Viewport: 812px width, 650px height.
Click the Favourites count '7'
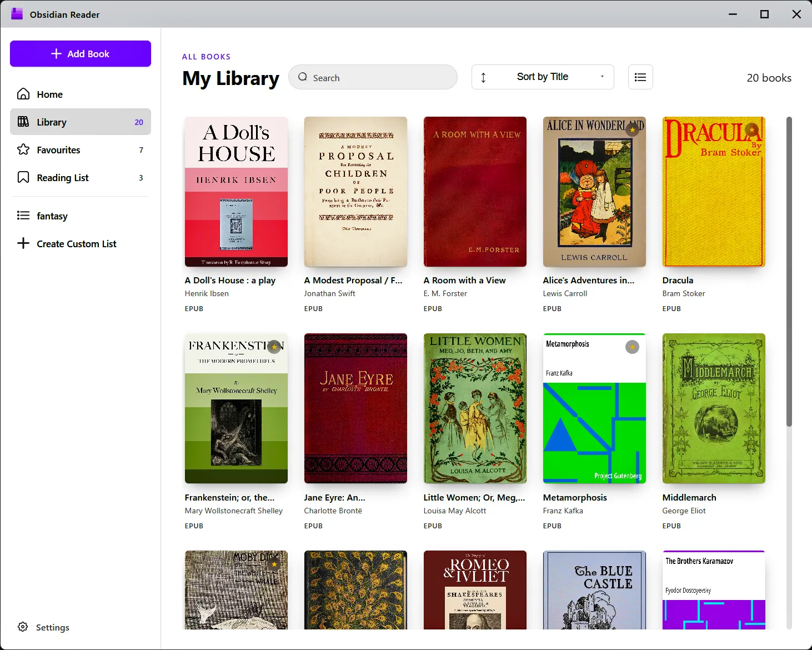coord(141,150)
